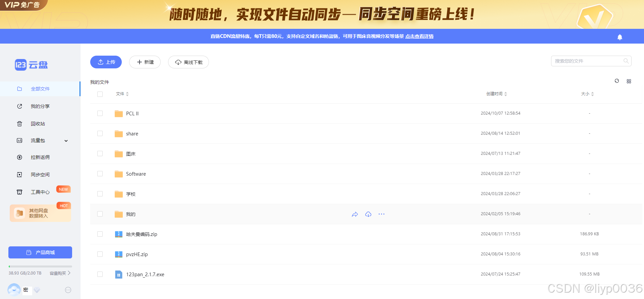Click the 拉新返佣 sidebar icon

click(19, 157)
